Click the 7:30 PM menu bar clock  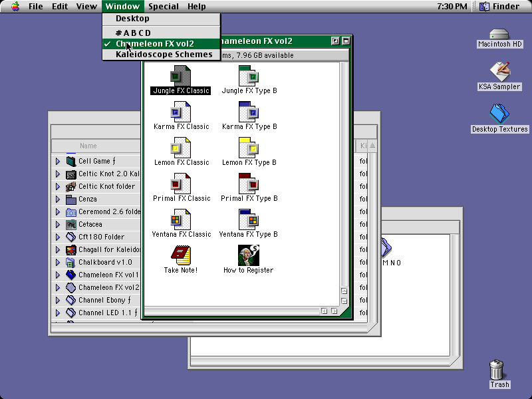(452, 6)
